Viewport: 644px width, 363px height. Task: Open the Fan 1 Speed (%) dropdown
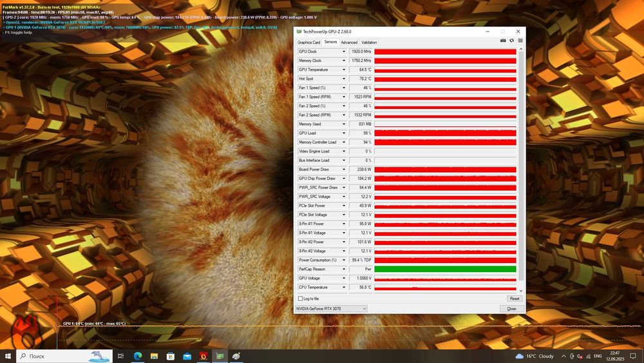344,88
